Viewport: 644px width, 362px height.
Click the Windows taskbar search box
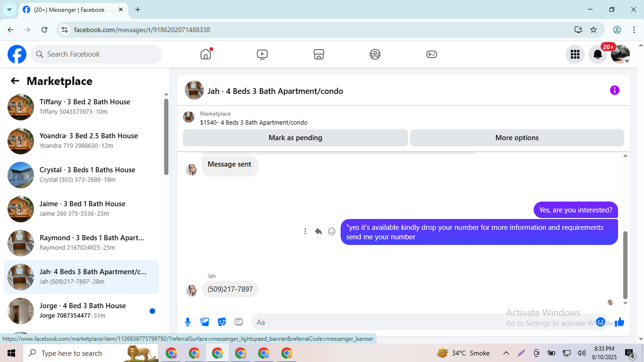point(90,353)
